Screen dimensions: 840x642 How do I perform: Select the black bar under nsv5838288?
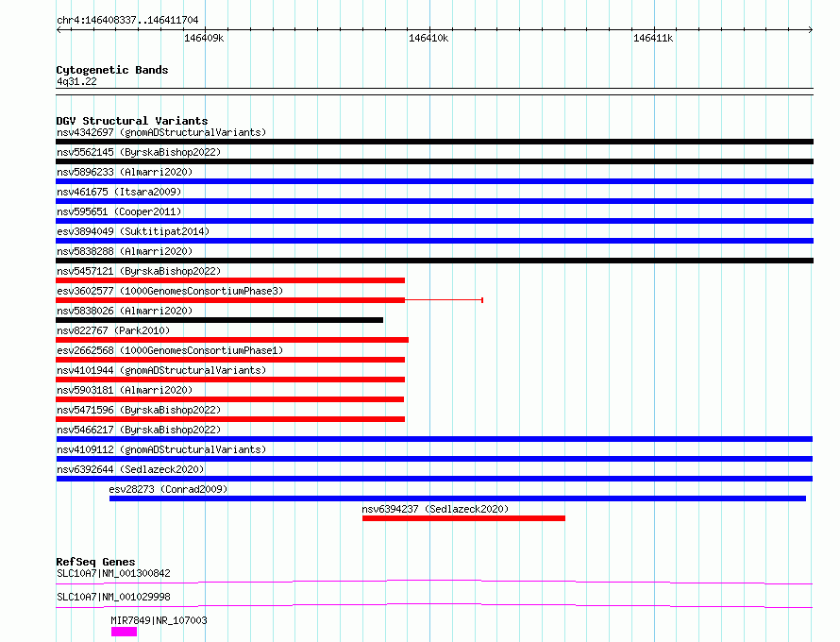click(x=434, y=261)
